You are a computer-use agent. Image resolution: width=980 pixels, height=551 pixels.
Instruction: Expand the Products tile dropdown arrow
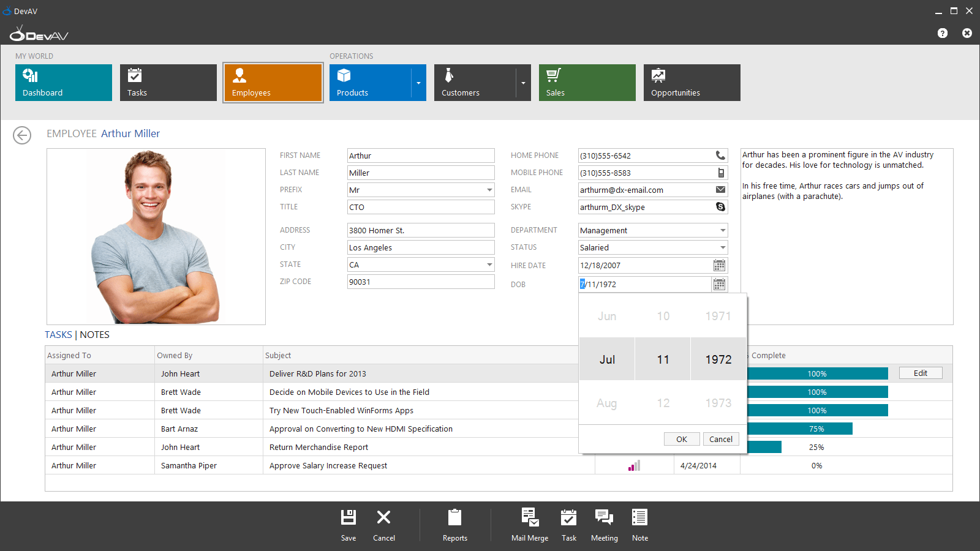coord(418,83)
